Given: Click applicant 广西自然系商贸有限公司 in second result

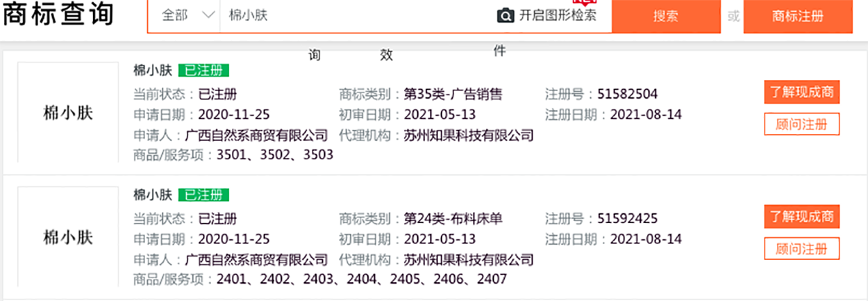Looking at the screenshot, I should coord(256,260).
